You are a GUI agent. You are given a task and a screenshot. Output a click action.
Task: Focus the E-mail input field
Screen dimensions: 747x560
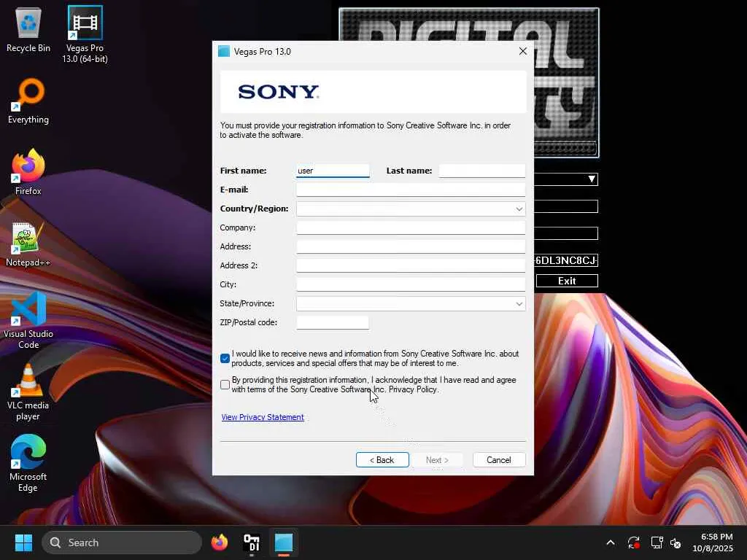tap(411, 190)
